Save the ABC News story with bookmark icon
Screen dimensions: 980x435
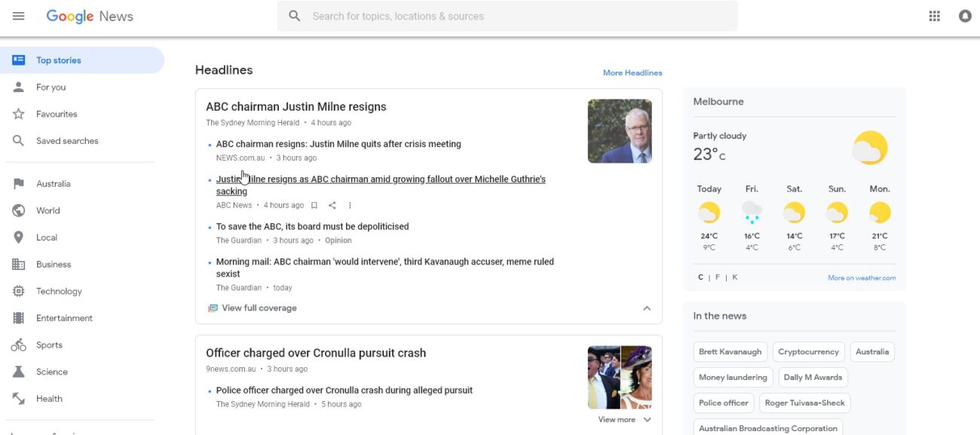click(314, 205)
